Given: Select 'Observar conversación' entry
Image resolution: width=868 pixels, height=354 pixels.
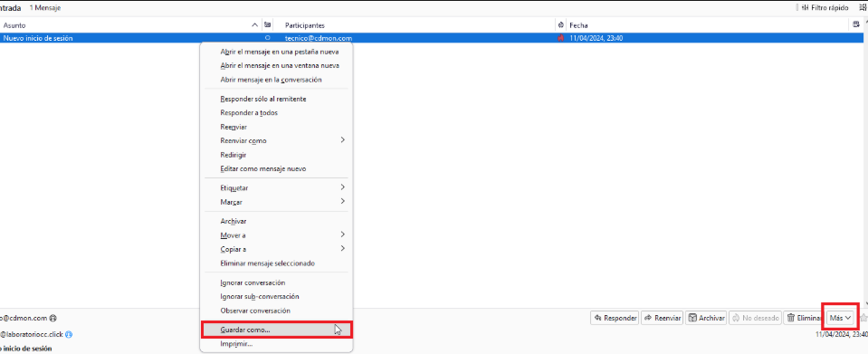Looking at the screenshot, I should point(276,311).
